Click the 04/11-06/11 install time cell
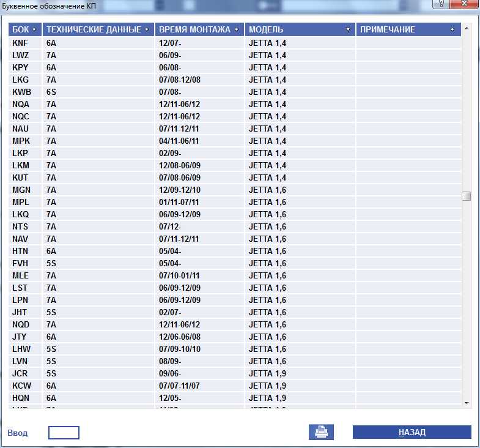The width and height of the screenshot is (480, 448). 179,141
